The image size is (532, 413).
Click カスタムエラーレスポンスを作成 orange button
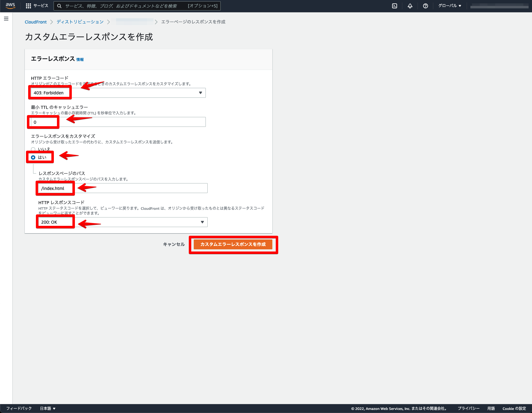pos(233,244)
